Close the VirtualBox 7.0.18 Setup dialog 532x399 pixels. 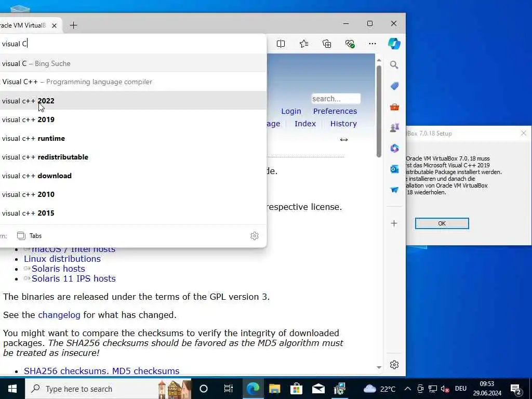tap(524, 134)
